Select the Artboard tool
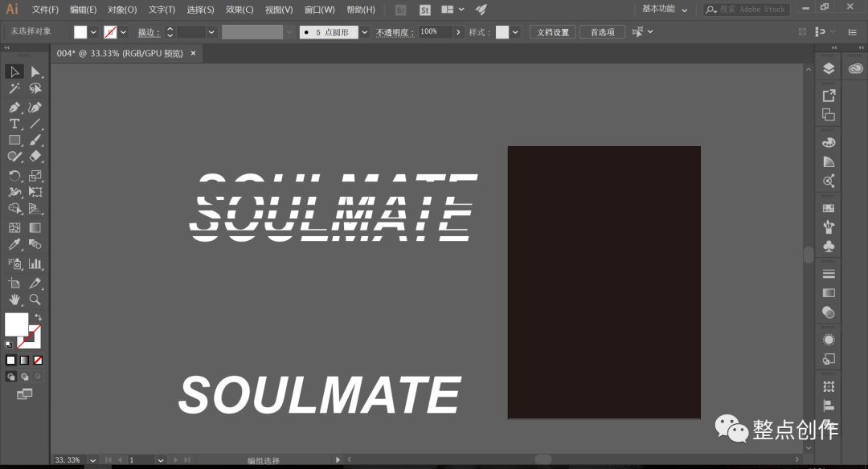 (14, 283)
